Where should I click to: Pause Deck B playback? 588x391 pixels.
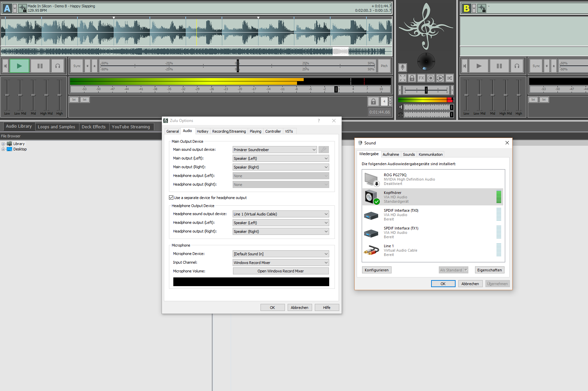coord(499,66)
